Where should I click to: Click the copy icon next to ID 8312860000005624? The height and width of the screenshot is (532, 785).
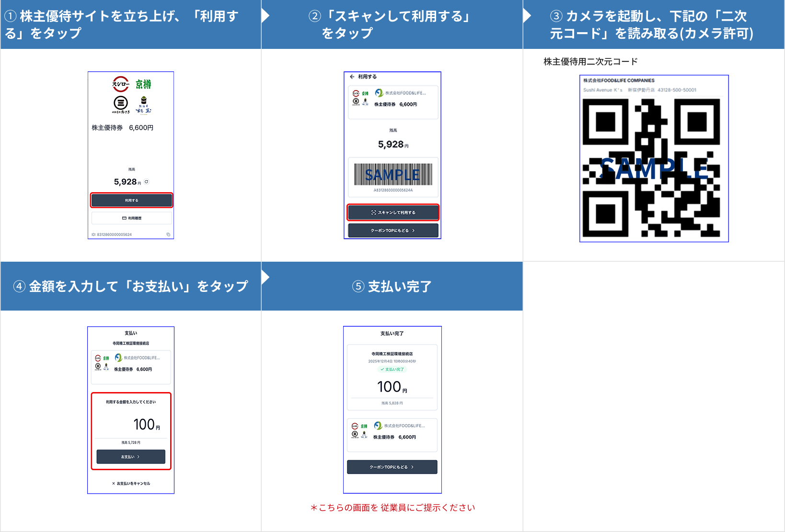click(x=168, y=234)
